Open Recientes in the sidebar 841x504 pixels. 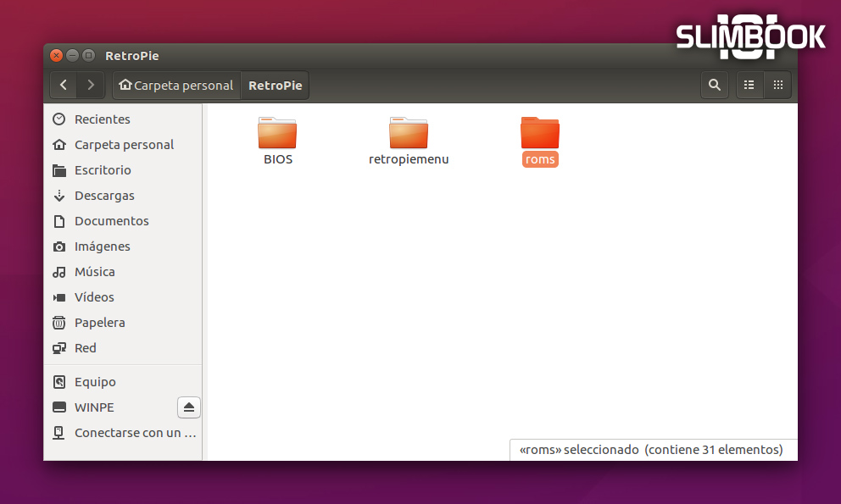click(102, 119)
